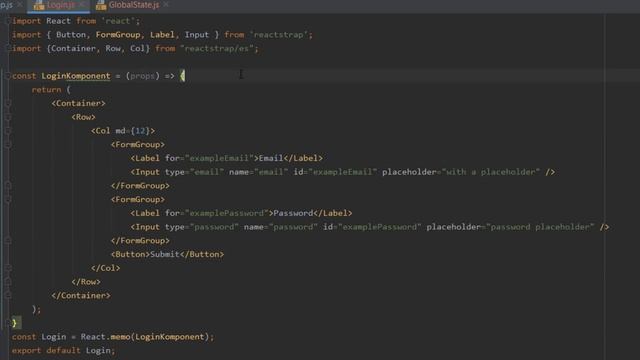Image resolution: width=640 pixels, height=360 pixels.
Task: Click the export default Login line
Action: (x=63, y=351)
